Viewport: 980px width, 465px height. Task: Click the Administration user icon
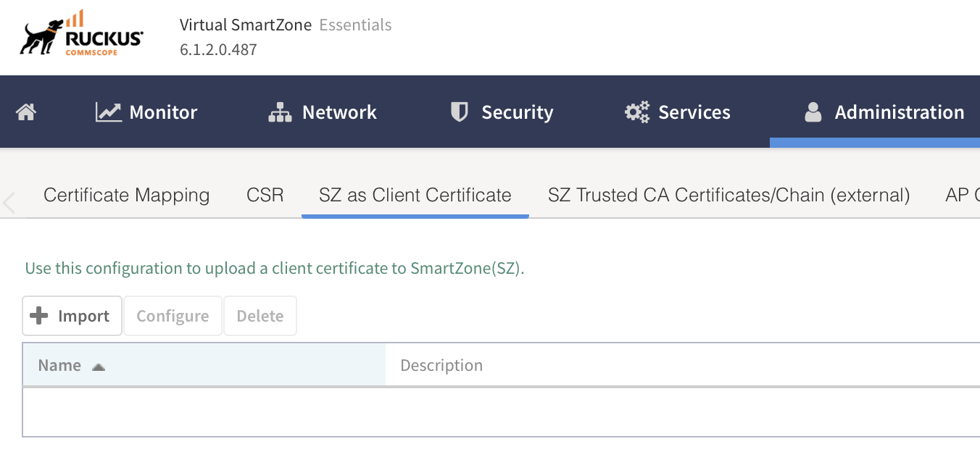click(813, 112)
